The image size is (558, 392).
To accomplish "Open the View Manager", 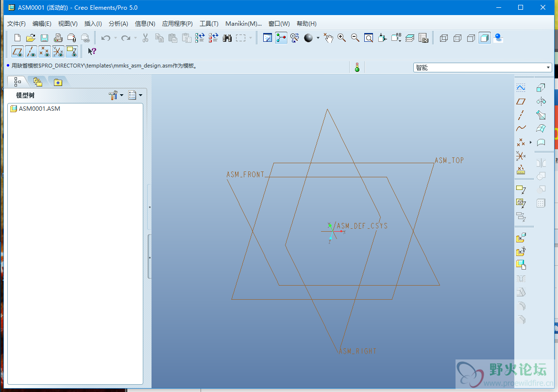I will pyautogui.click(x=423, y=38).
